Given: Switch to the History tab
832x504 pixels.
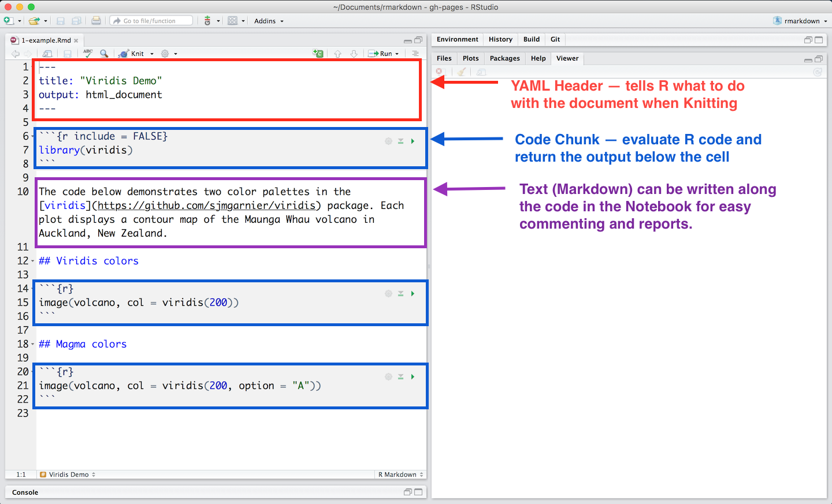Looking at the screenshot, I should [500, 39].
